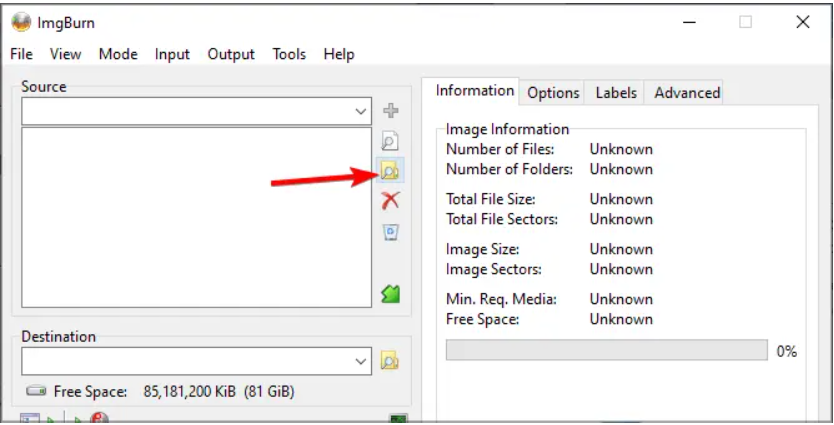Switch to the Advanced tab
834x425 pixels.
point(687,92)
